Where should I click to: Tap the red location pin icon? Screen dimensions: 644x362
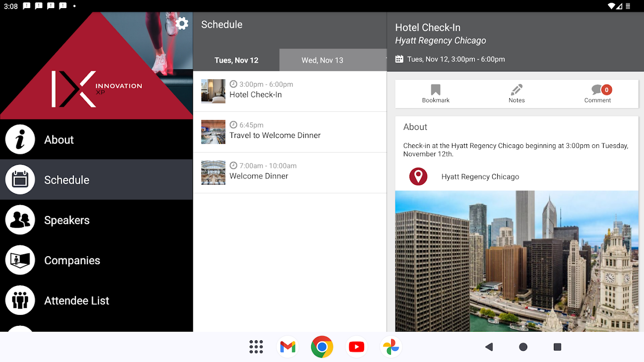pyautogui.click(x=418, y=176)
